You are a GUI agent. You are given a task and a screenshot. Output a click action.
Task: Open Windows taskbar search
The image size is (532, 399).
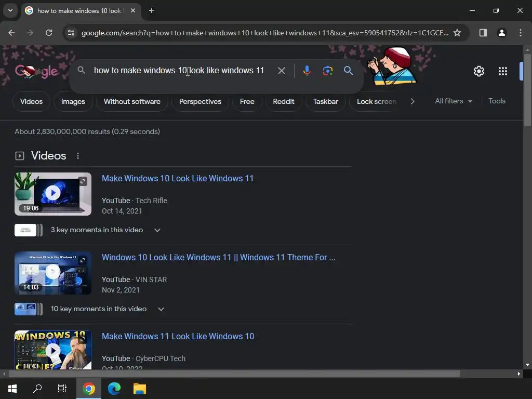coord(37,389)
